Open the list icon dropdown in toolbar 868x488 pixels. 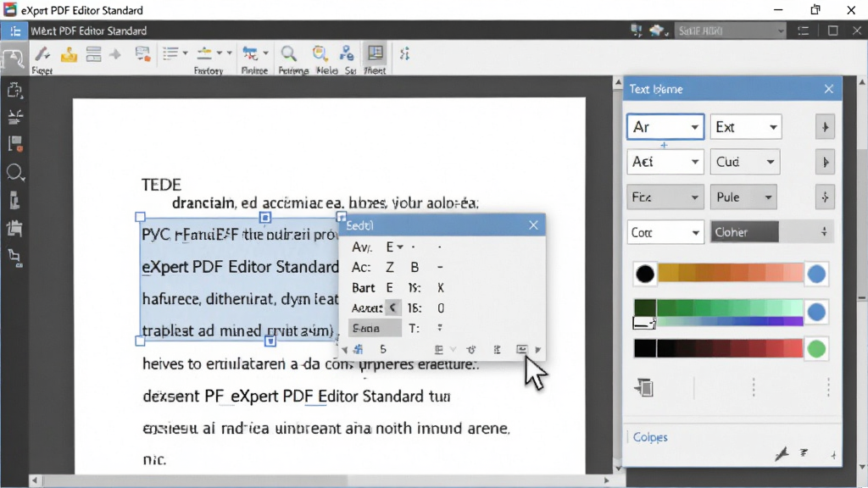pos(185,53)
